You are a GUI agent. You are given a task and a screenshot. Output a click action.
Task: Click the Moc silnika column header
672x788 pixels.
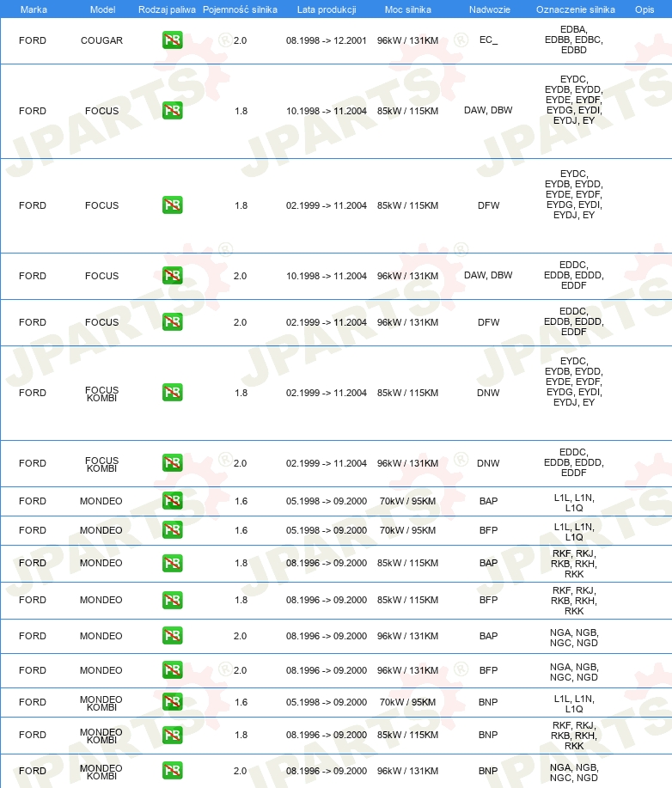click(x=407, y=9)
